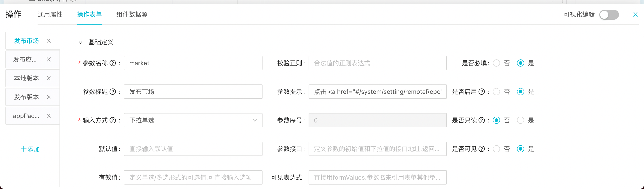Select 否 for 是否必填
The width and height of the screenshot is (644, 189).
[496, 63]
